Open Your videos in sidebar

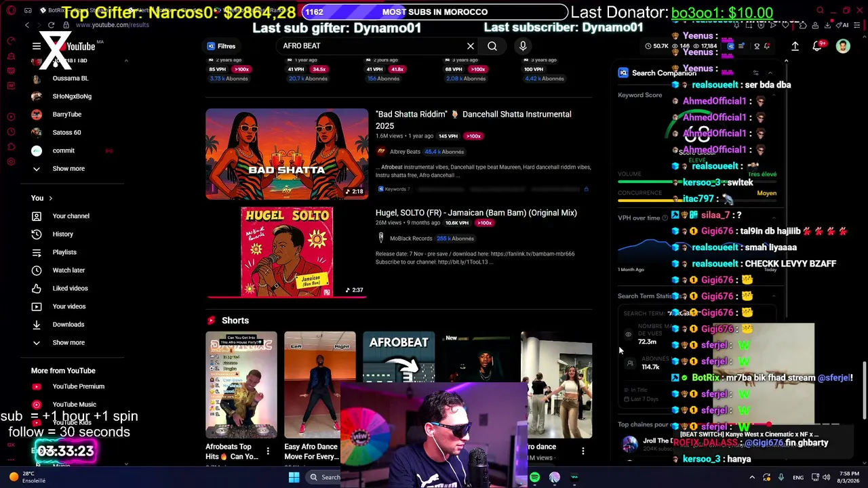69,306
